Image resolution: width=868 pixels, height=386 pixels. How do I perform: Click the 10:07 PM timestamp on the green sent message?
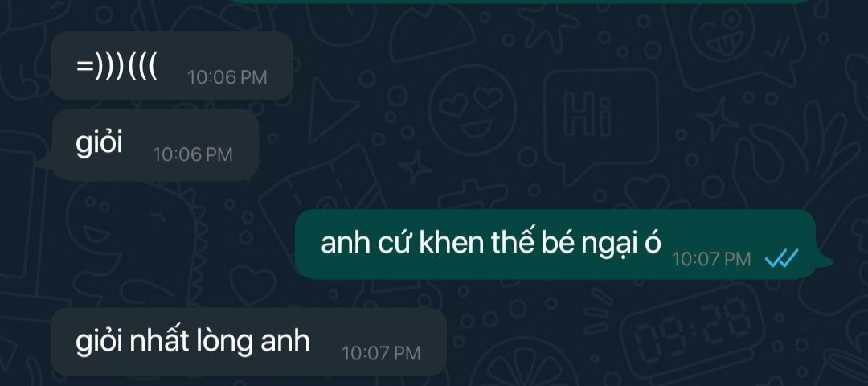[x=711, y=259]
